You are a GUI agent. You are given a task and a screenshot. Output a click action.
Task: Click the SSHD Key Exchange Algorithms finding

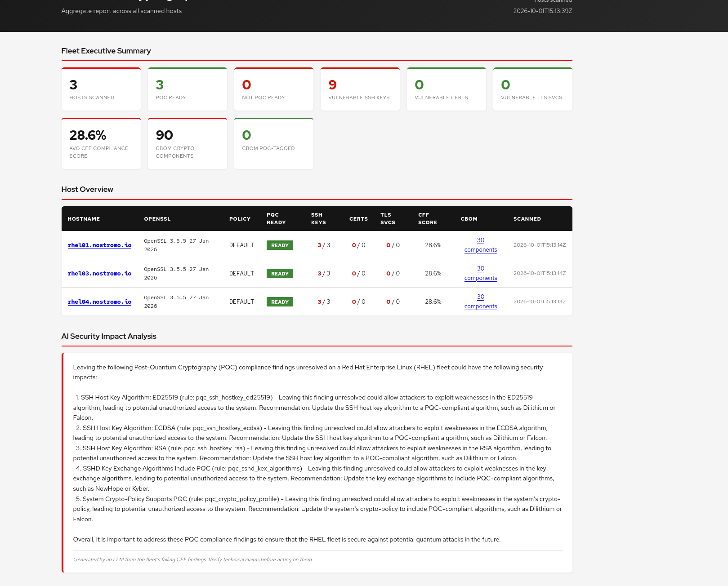pos(314,478)
